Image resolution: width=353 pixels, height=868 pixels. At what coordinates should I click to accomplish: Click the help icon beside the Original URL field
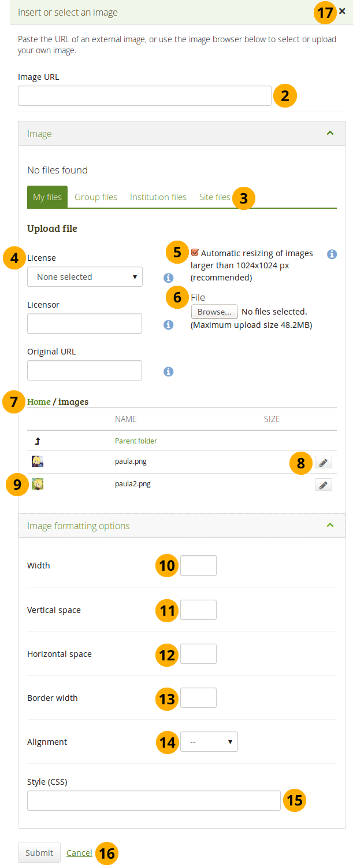(168, 371)
